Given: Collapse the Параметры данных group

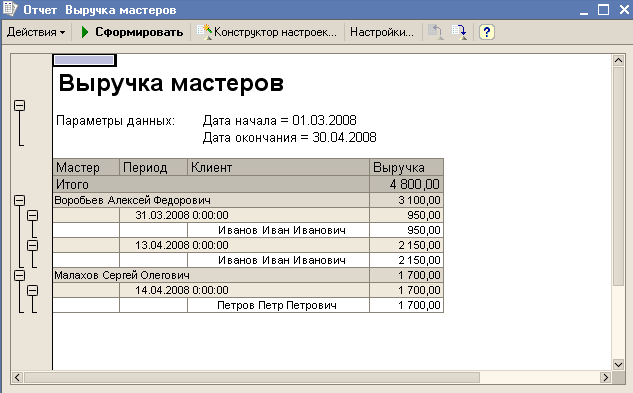Looking at the screenshot, I should point(19,105).
